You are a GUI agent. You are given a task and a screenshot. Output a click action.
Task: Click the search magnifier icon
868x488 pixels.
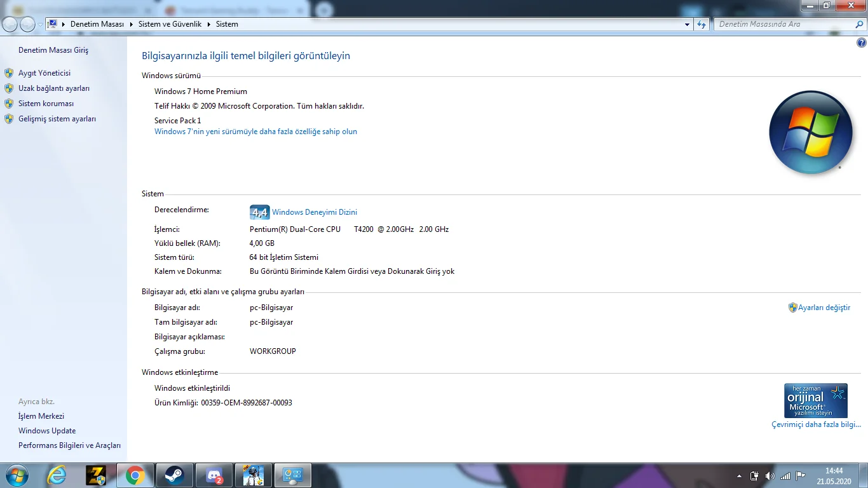pos(858,24)
